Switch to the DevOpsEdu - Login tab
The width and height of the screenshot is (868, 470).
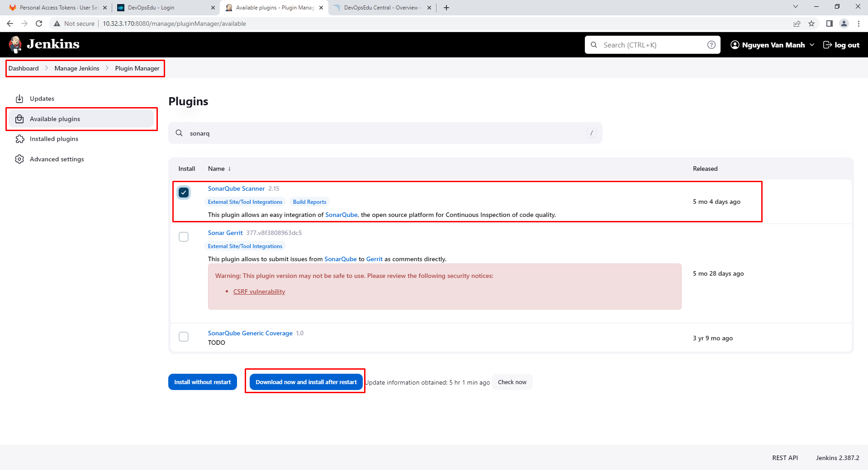tap(165, 8)
